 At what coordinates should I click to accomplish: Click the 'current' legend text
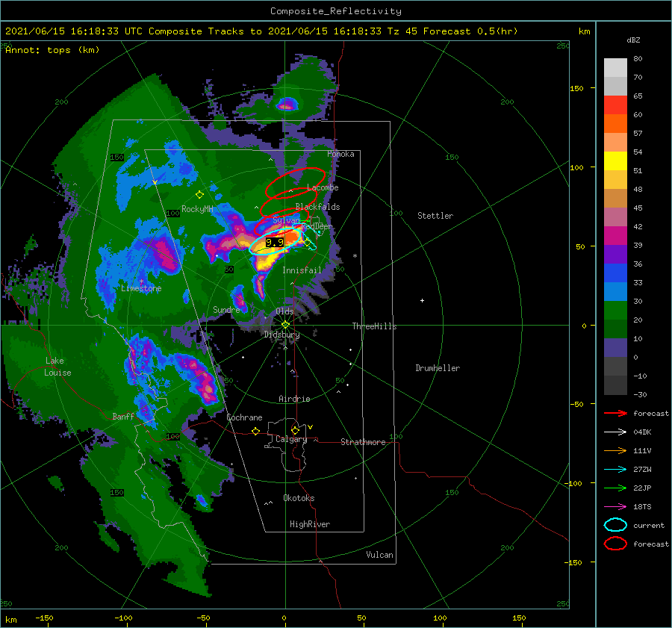(x=649, y=525)
